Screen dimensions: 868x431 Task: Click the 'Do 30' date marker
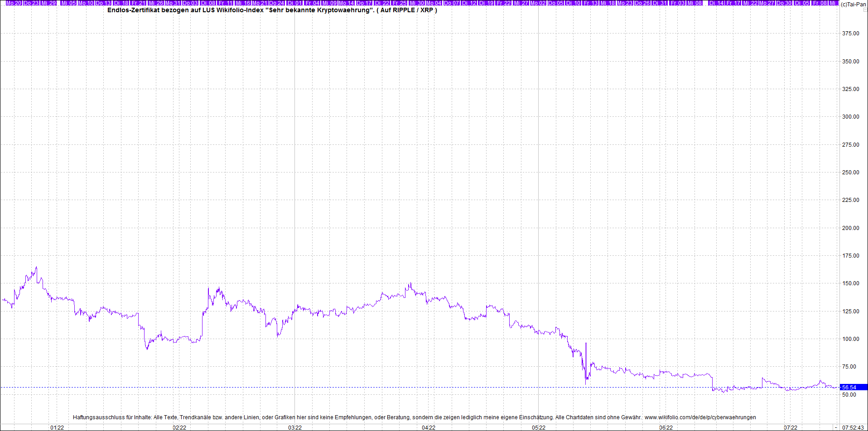784,3
